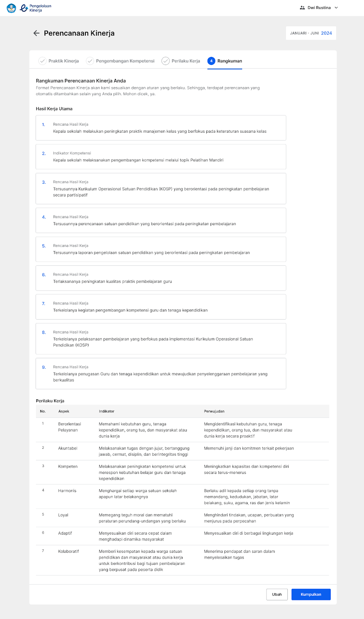Click the checkmark icon of Praktik Kinerja
This screenshot has width=364, height=619.
(x=42, y=61)
